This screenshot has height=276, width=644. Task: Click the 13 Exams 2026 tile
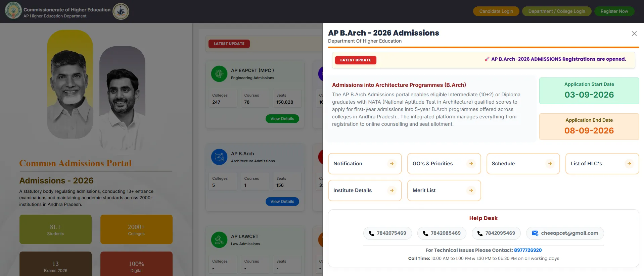tap(55, 264)
